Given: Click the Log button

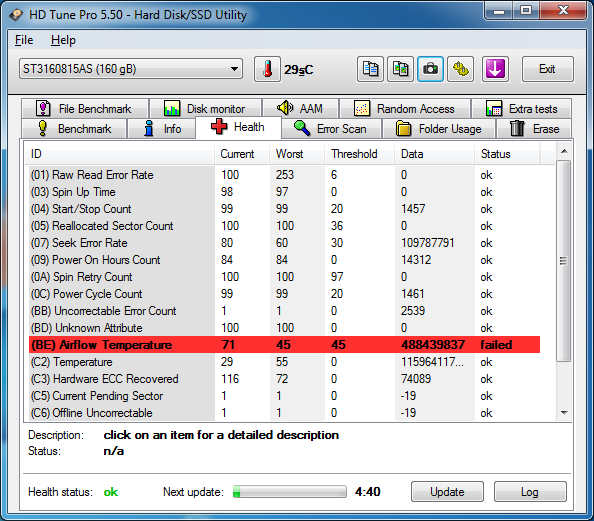Looking at the screenshot, I should click(x=530, y=492).
